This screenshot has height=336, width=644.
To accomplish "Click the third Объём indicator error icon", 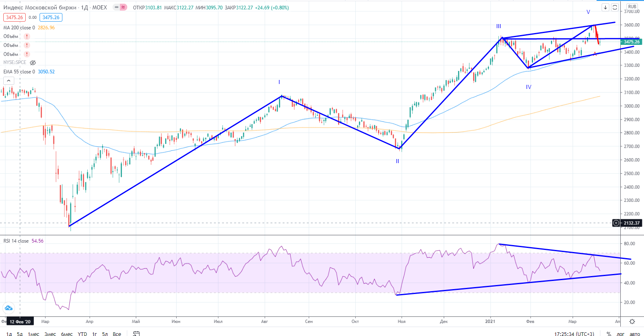I will pyautogui.click(x=27, y=54).
